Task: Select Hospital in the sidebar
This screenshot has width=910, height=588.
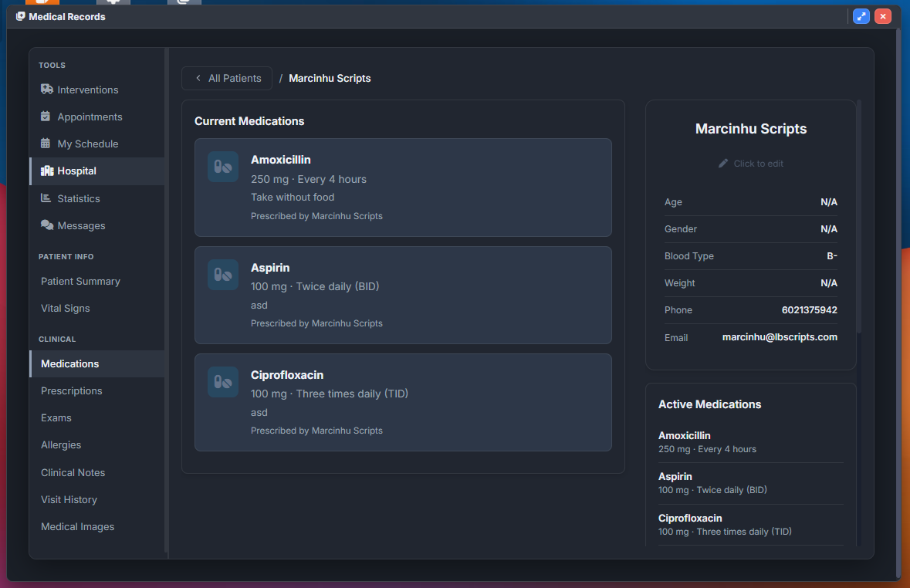Action: [x=97, y=171]
